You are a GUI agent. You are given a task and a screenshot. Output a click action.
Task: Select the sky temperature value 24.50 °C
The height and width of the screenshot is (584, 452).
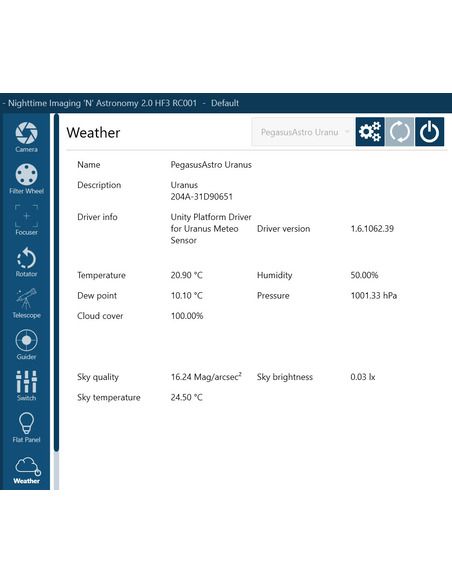187,397
